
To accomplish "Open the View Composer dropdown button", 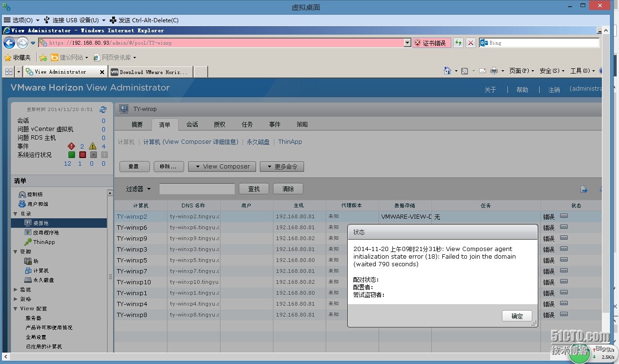I will click(x=222, y=167).
